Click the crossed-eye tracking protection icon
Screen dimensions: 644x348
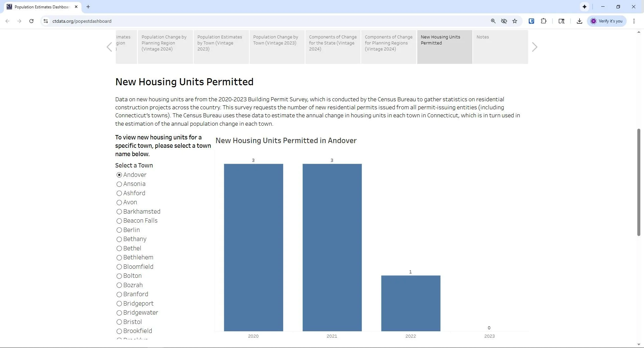click(504, 21)
